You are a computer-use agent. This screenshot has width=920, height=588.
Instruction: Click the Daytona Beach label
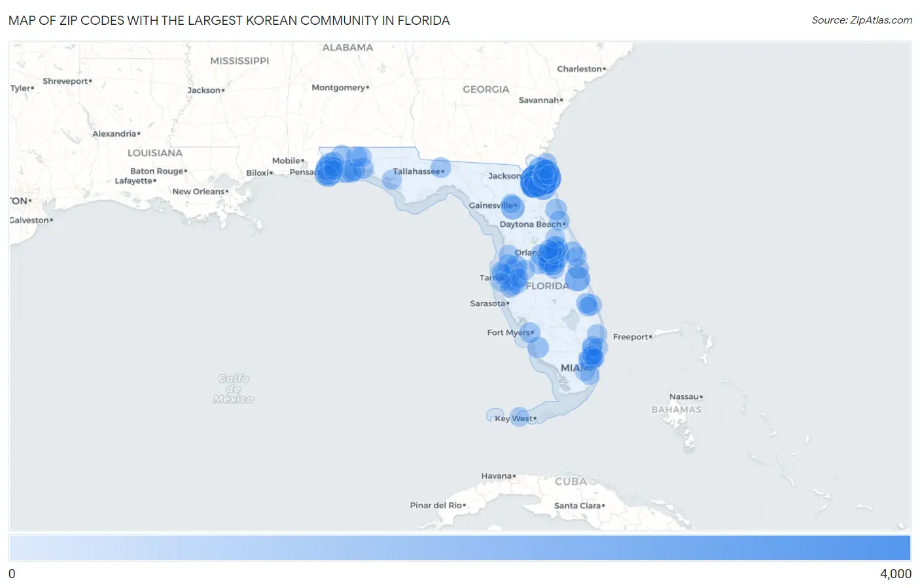click(531, 224)
